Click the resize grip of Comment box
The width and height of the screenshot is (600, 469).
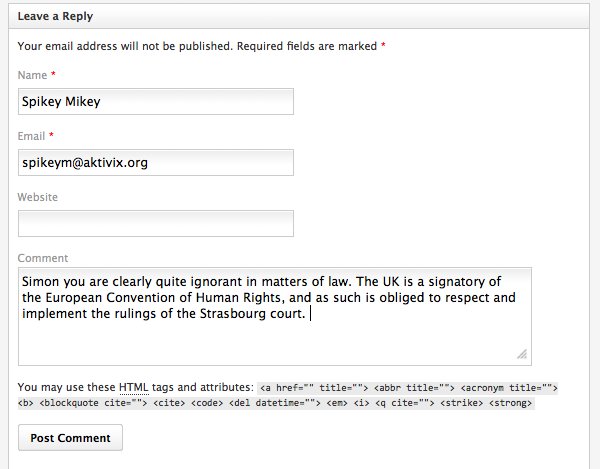(x=522, y=354)
